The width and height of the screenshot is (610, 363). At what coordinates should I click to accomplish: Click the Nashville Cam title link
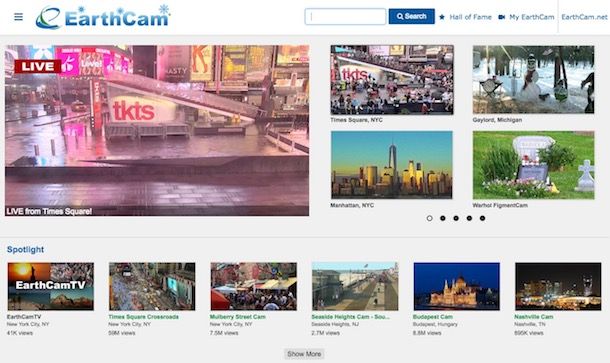534,317
